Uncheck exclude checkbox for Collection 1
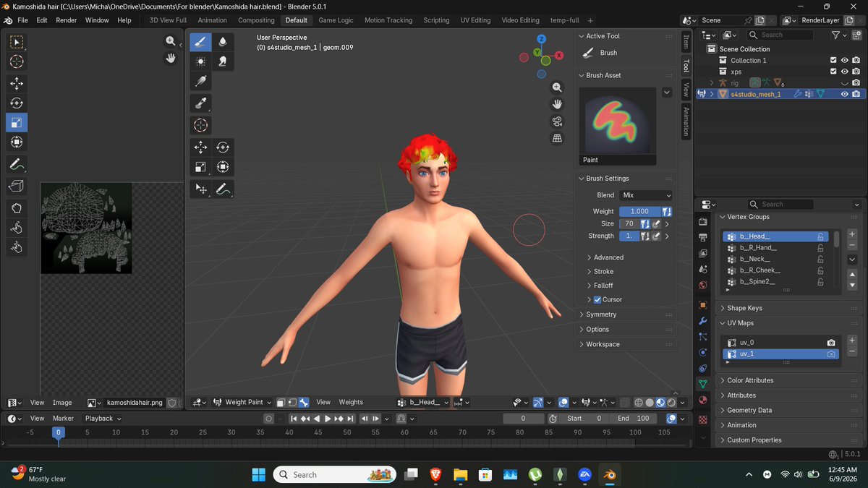This screenshot has height=488, width=868. [833, 60]
